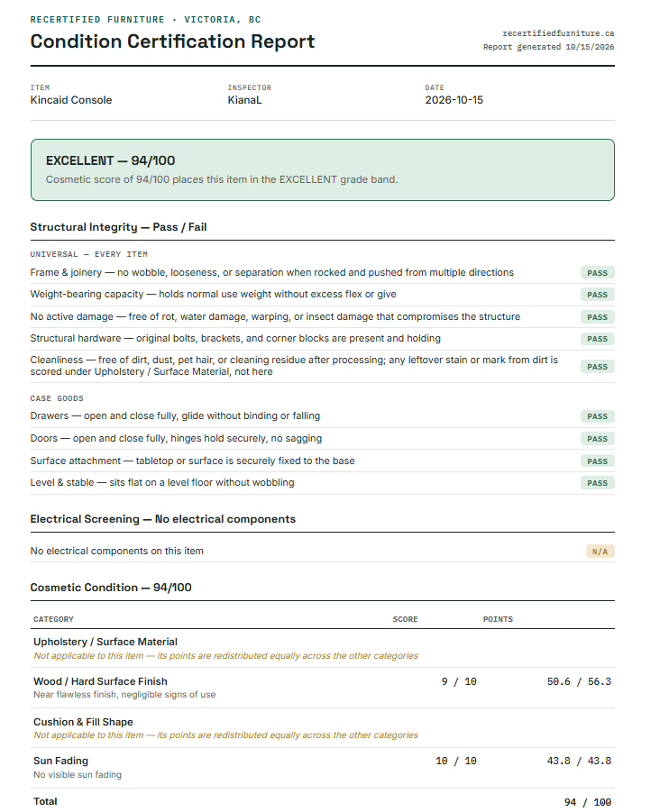Click the Cushion & Fill Shape category

pyautogui.click(x=83, y=722)
